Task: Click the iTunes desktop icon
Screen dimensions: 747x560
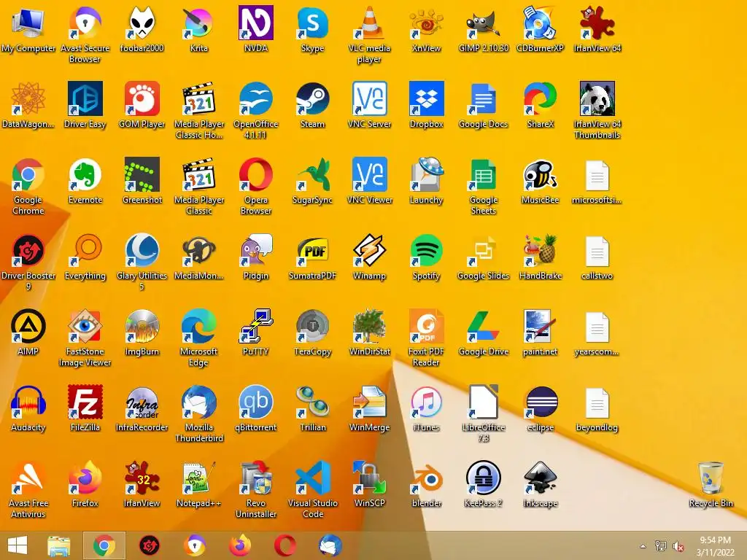Action: click(x=426, y=408)
